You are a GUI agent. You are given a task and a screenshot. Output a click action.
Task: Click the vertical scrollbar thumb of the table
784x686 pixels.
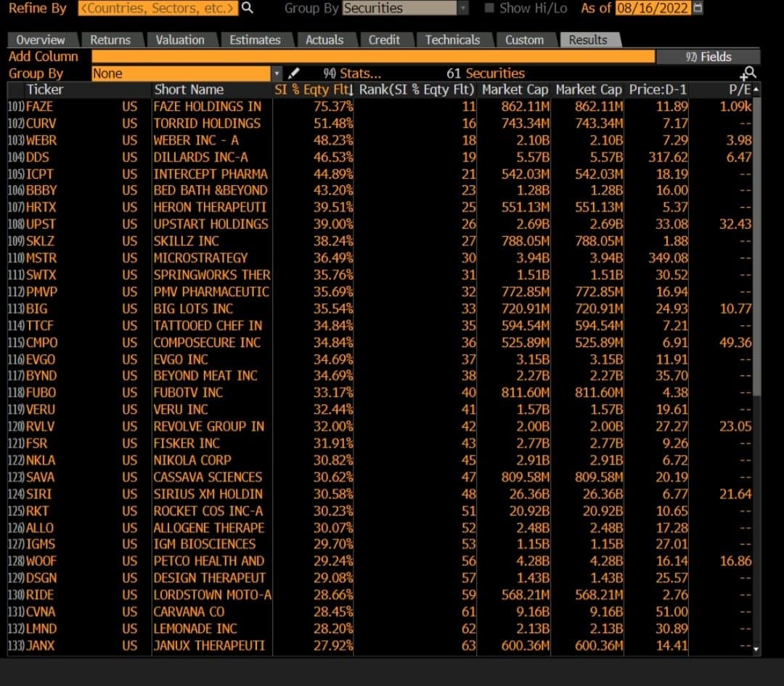coord(756,247)
